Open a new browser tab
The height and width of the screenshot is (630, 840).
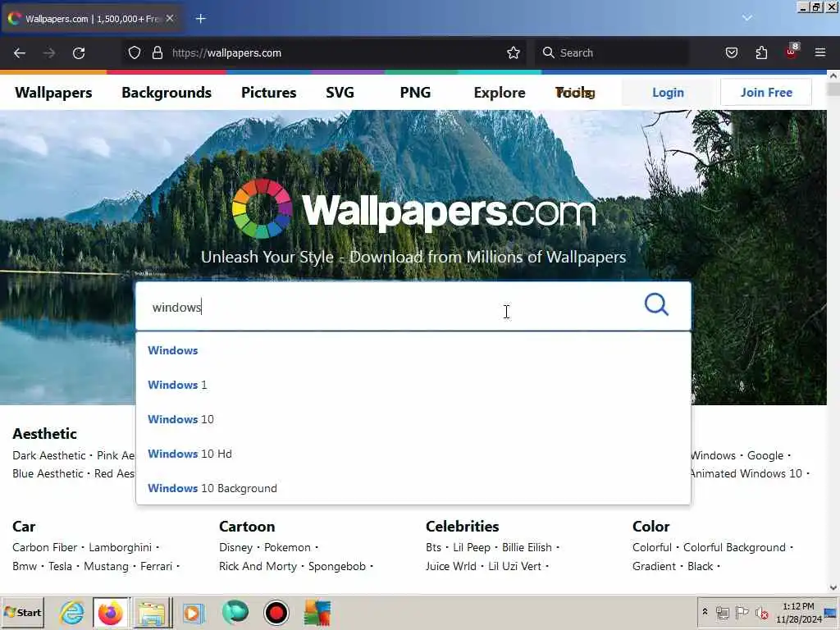201,19
